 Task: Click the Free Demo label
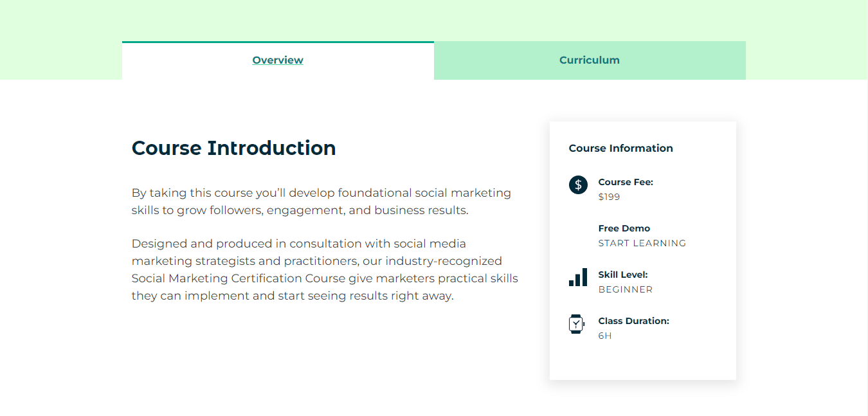(x=624, y=228)
